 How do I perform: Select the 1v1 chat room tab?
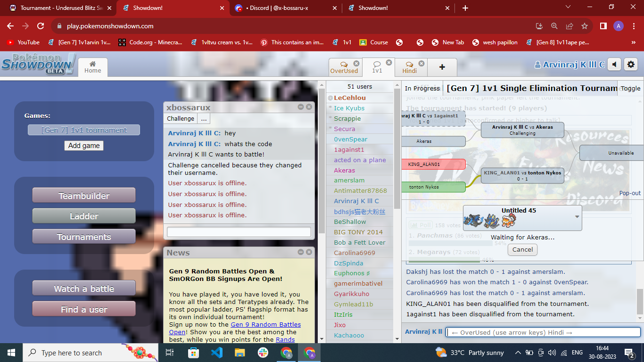pyautogui.click(x=377, y=67)
